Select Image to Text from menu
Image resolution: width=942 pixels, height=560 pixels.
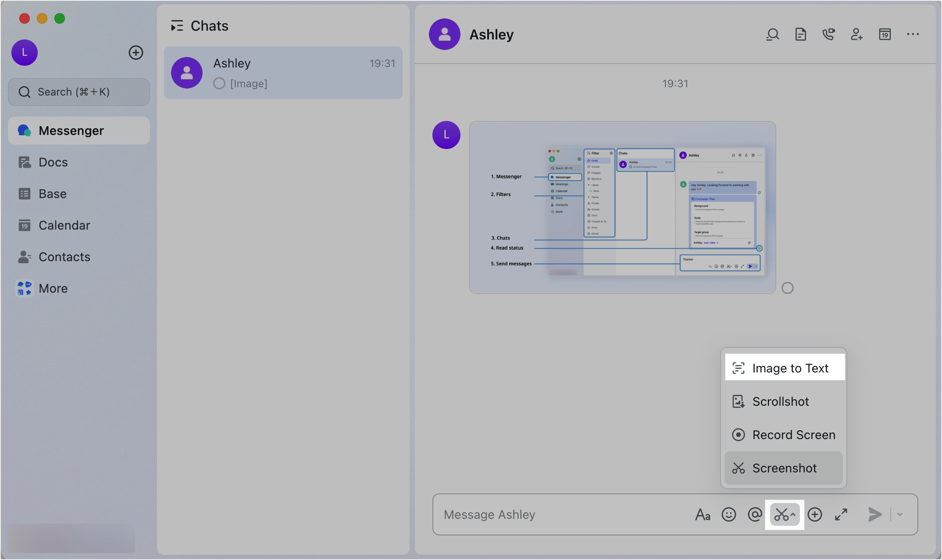pos(785,368)
